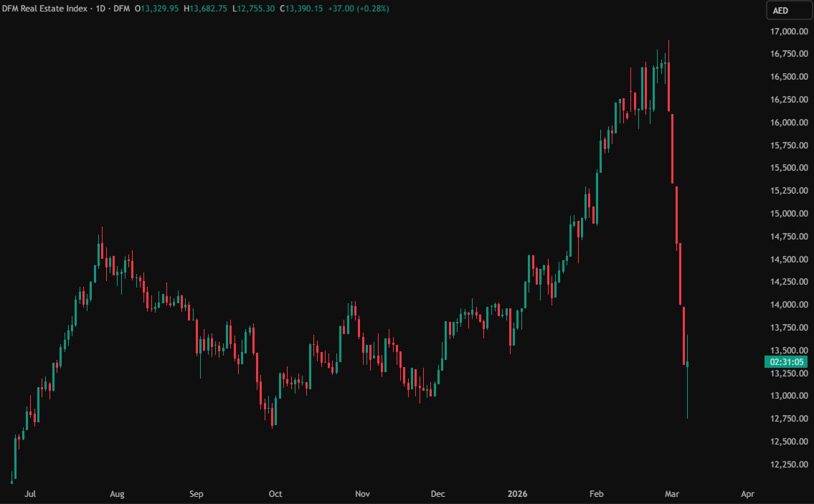Click the Low value 12,755.30

(267, 8)
